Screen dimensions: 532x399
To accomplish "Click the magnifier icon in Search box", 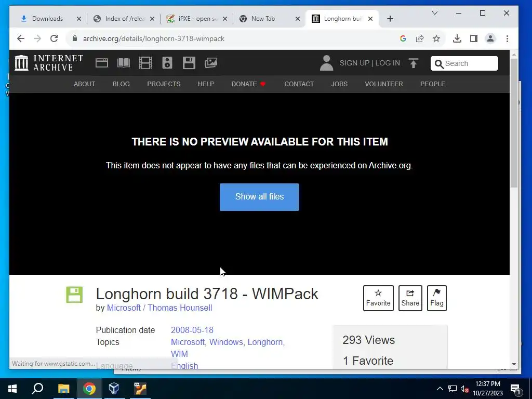I will click(439, 64).
